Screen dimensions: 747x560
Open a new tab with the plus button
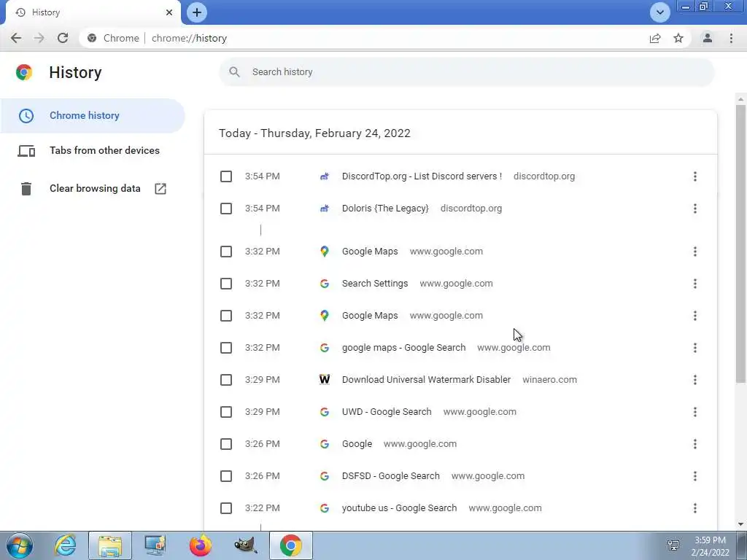pyautogui.click(x=197, y=12)
